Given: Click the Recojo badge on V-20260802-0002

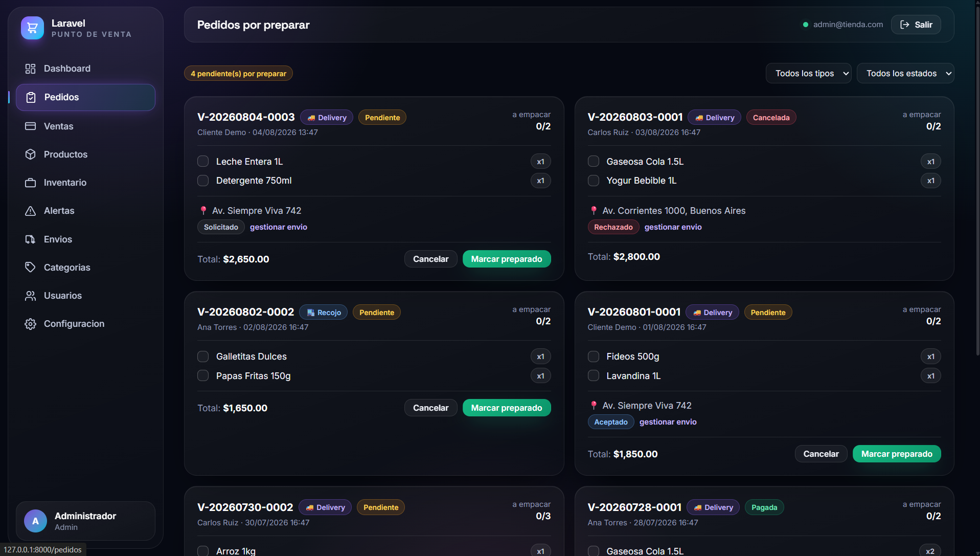Looking at the screenshot, I should pos(323,313).
